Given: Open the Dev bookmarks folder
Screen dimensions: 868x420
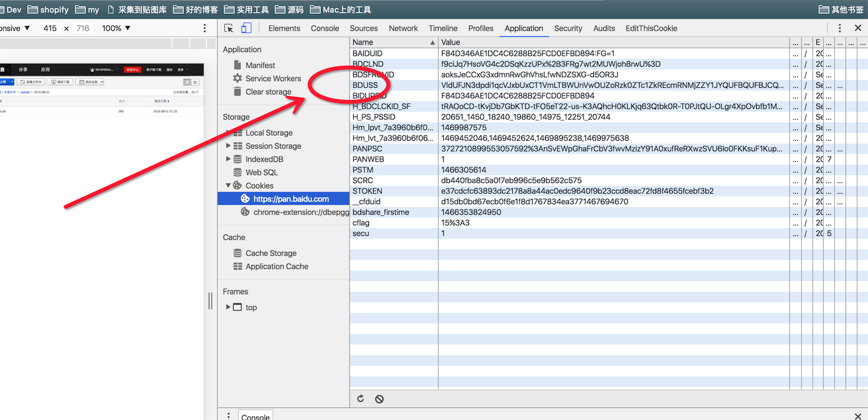Looking at the screenshot, I should [11, 10].
